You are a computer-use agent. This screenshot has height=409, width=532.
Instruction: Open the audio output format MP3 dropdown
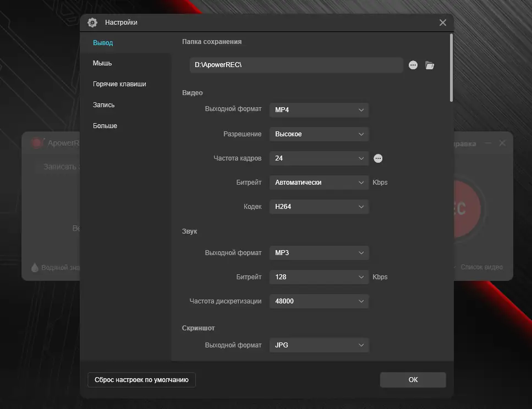[319, 253]
